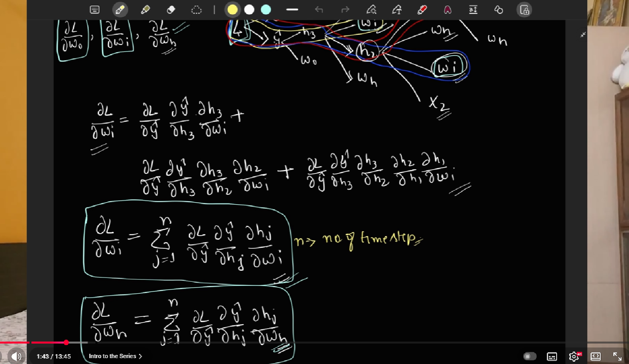The height and width of the screenshot is (364, 629).
Task: Open the Intro to the Series chapter
Action: [115, 356]
